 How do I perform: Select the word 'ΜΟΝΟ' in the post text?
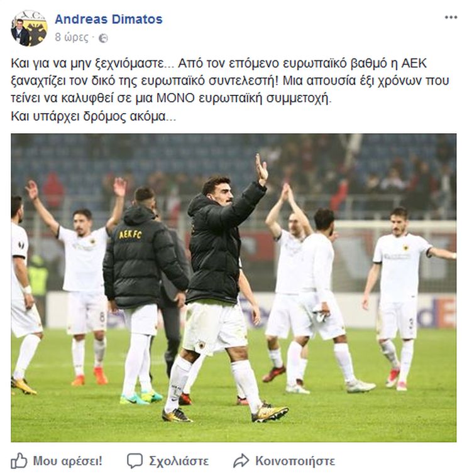click(x=175, y=99)
